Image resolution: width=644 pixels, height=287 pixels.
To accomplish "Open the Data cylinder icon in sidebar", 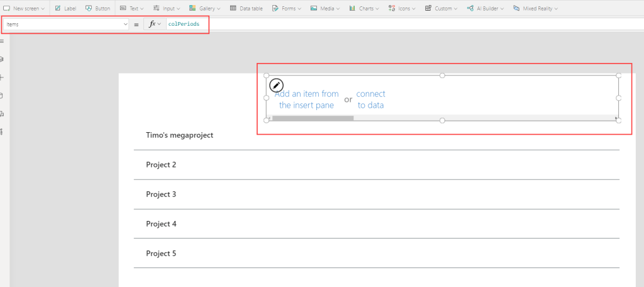I will pos(2,96).
